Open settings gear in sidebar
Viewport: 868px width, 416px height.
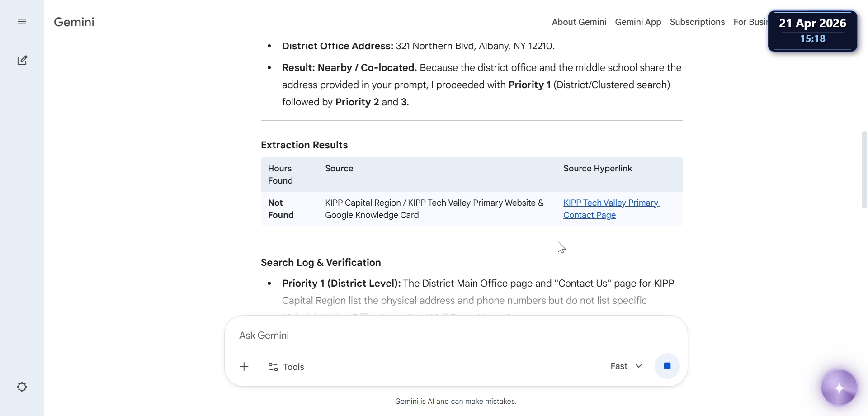click(x=22, y=387)
